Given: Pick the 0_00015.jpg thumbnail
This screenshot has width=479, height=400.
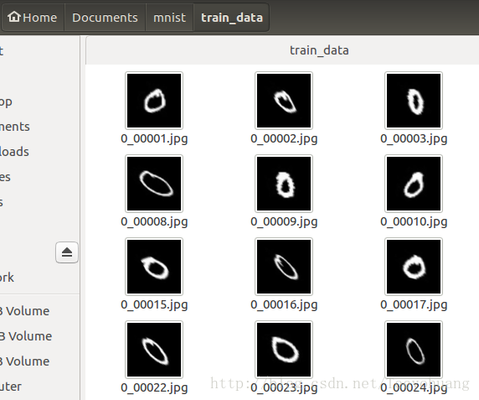Looking at the screenshot, I should point(154,266).
